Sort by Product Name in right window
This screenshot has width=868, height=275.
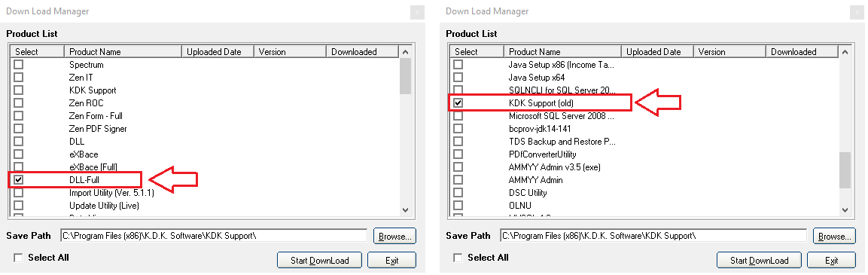point(562,51)
